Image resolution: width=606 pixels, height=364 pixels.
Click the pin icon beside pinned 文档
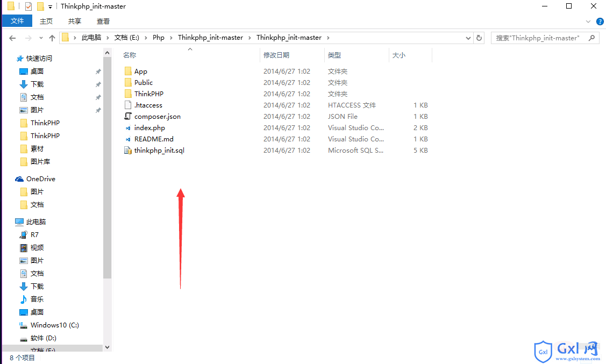[98, 97]
